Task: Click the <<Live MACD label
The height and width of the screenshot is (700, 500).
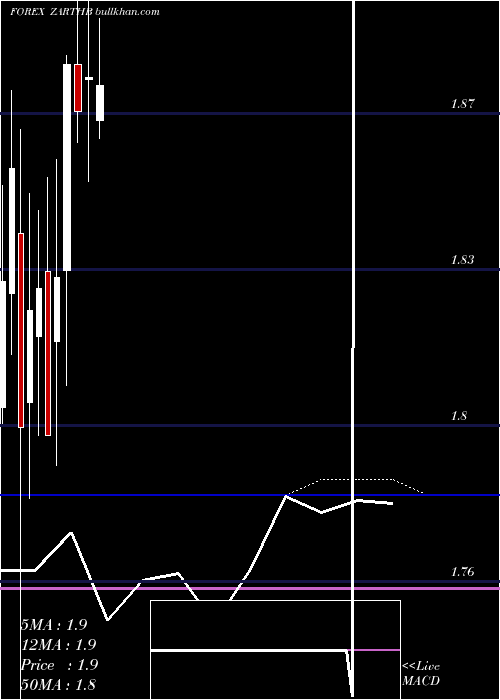Action: 421,674
